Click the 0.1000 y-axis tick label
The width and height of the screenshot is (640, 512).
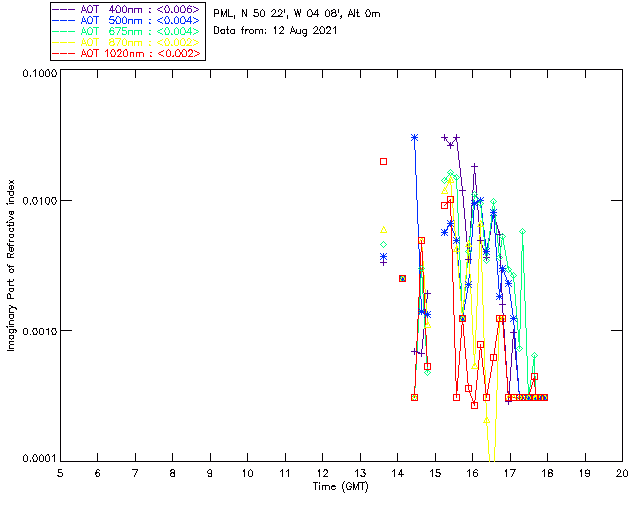[x=37, y=75]
